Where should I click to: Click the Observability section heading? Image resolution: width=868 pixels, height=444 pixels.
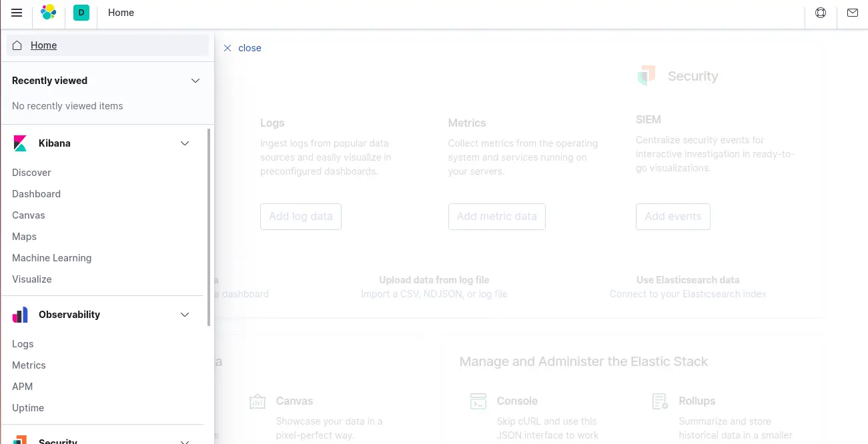[x=69, y=315]
